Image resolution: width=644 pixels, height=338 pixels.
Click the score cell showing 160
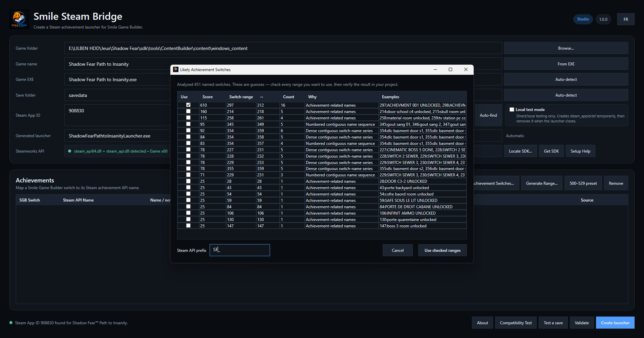(213, 111)
